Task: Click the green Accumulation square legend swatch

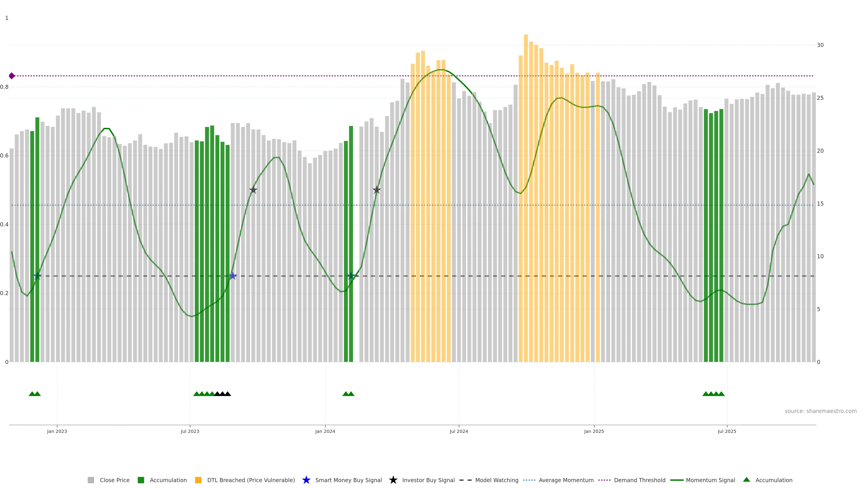Action: [x=141, y=480]
